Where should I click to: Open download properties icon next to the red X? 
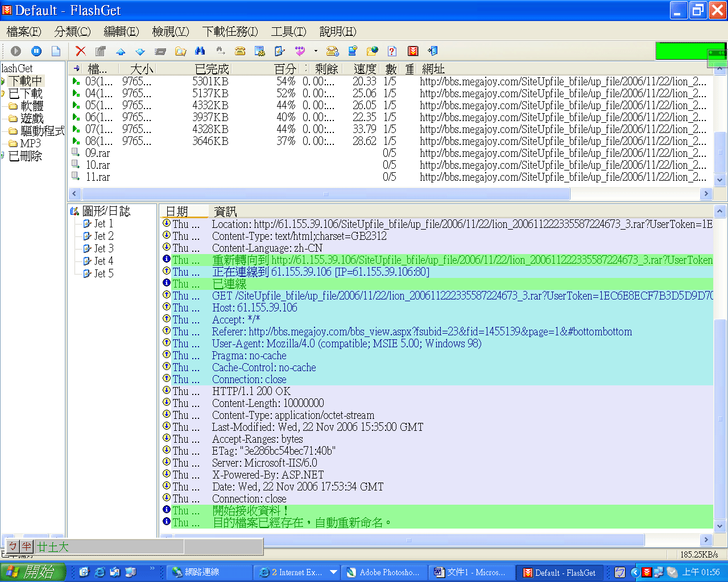click(101, 51)
